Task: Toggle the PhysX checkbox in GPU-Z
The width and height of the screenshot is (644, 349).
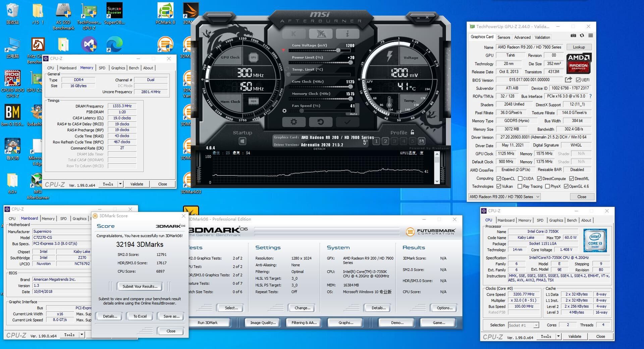Action: point(547,186)
